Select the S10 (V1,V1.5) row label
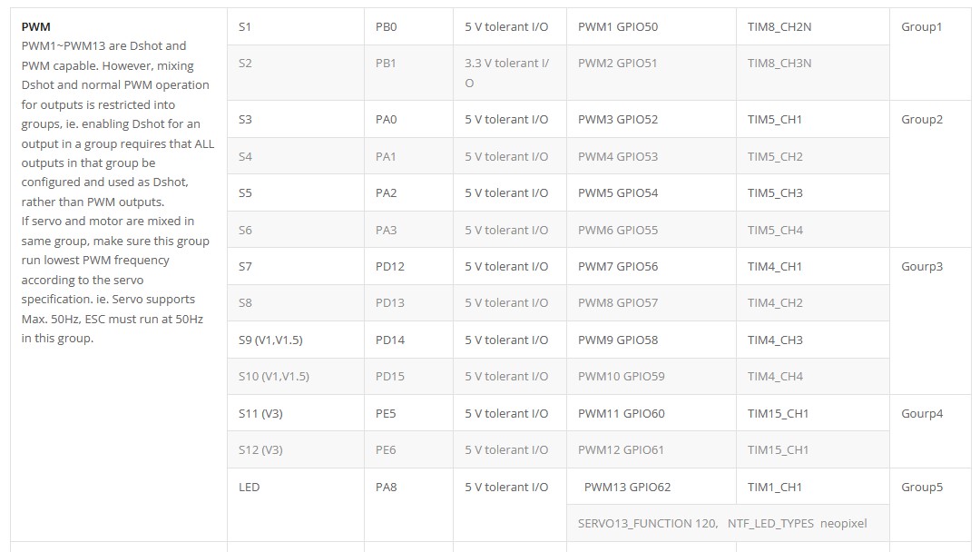 coord(274,377)
